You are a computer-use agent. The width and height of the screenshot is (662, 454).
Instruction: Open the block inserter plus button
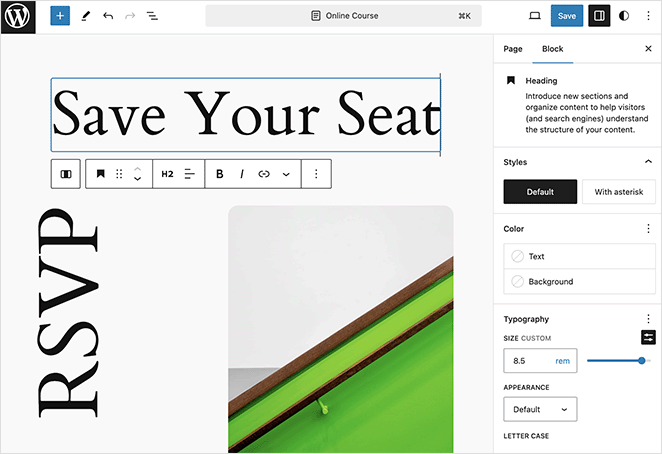pyautogui.click(x=60, y=16)
